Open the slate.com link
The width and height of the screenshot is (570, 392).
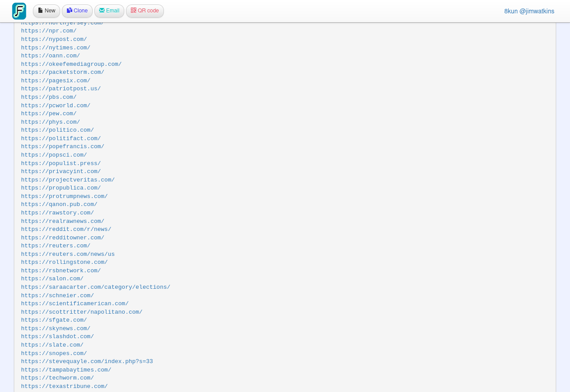(52, 345)
